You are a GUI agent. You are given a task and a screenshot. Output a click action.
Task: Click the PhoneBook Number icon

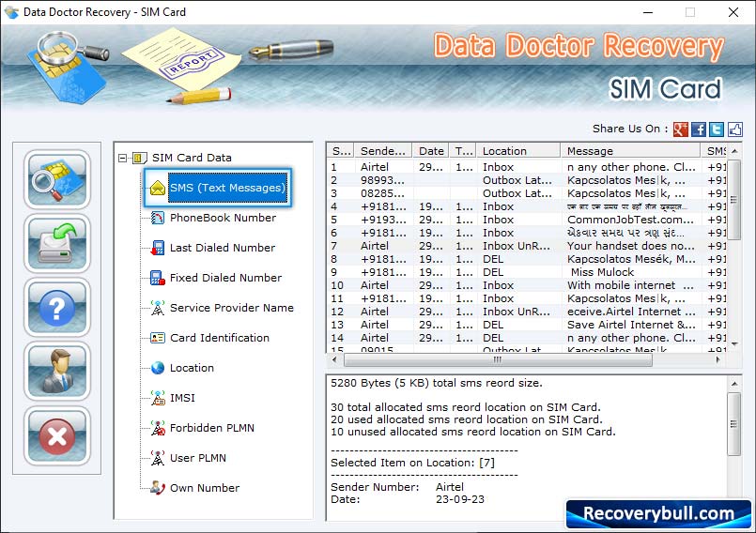tap(157, 218)
